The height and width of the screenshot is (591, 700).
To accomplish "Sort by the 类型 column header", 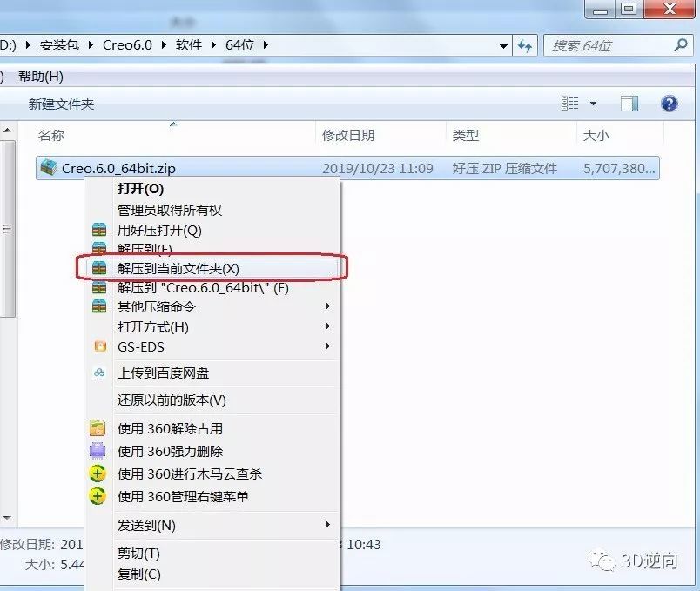I will (x=466, y=135).
